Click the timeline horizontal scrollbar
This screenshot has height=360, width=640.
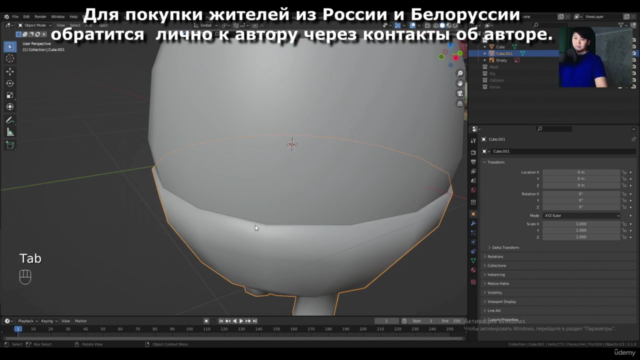234,338
